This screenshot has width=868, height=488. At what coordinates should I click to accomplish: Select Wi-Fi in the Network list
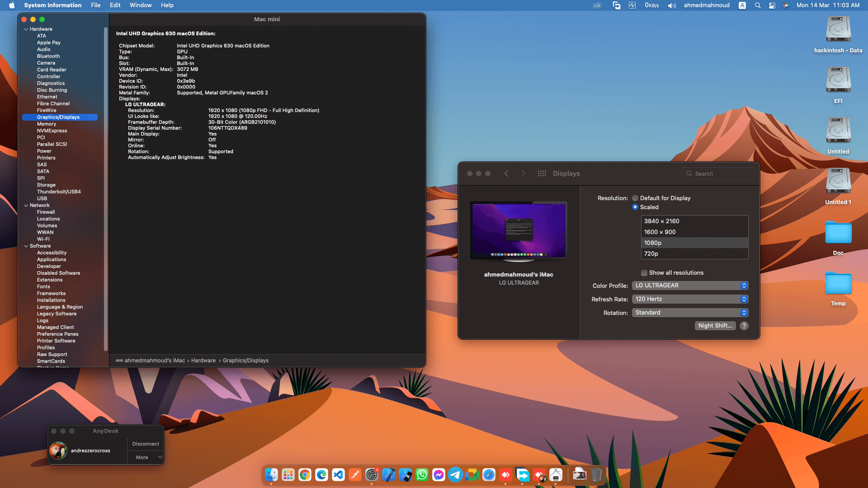coord(43,239)
